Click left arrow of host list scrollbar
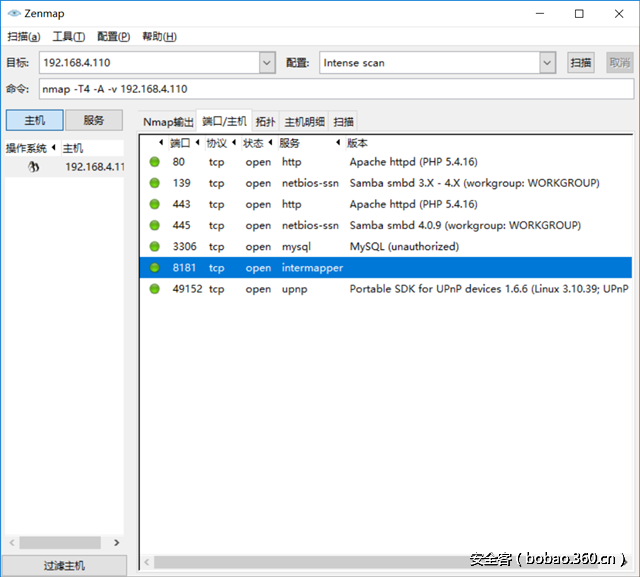This screenshot has width=640, height=577. (x=12, y=543)
